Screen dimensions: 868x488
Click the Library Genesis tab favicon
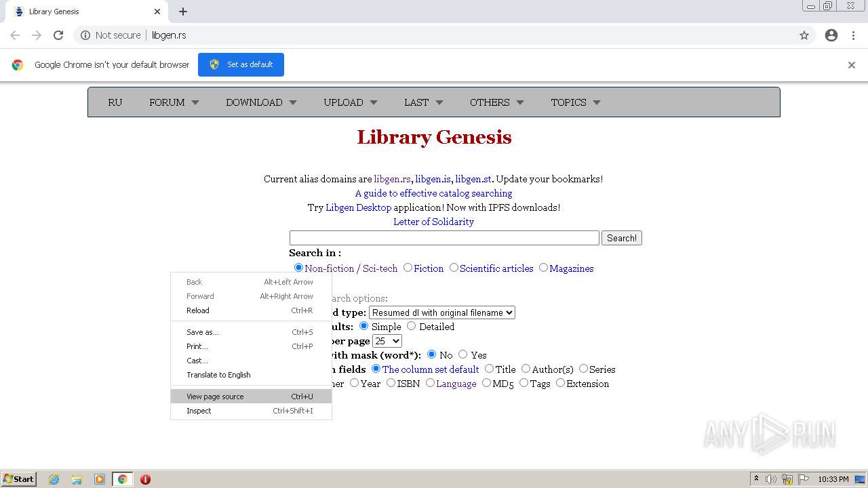[x=18, y=12]
